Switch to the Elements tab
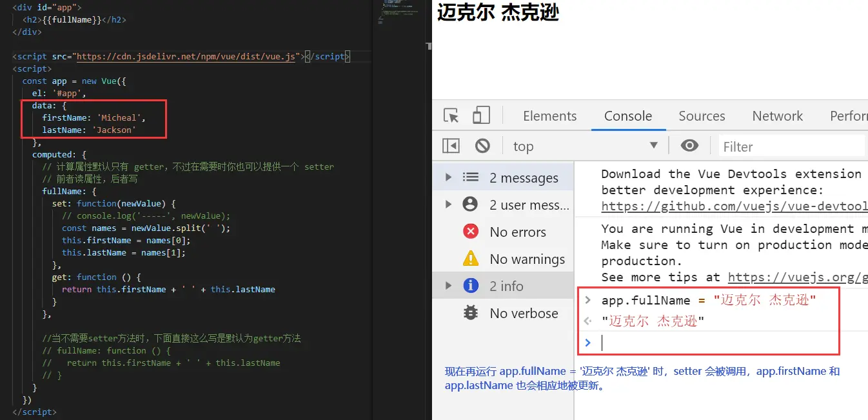This screenshot has width=868, height=420. 549,116
